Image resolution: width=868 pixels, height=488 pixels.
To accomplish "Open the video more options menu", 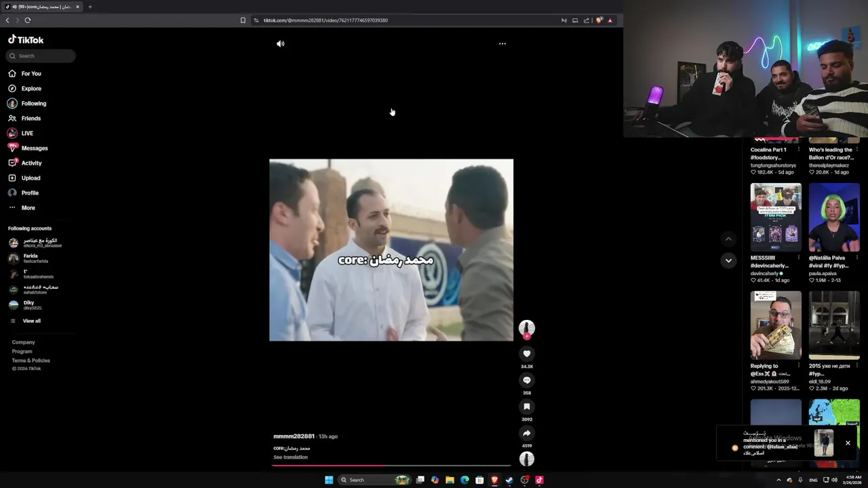I will 502,43.
